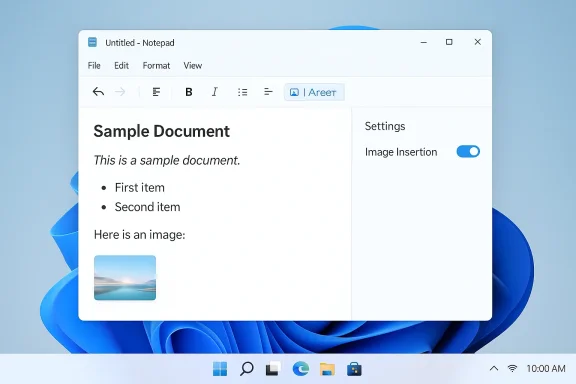Click the Redo arrow in the toolbar
This screenshot has height=384, width=576.
[x=120, y=92]
